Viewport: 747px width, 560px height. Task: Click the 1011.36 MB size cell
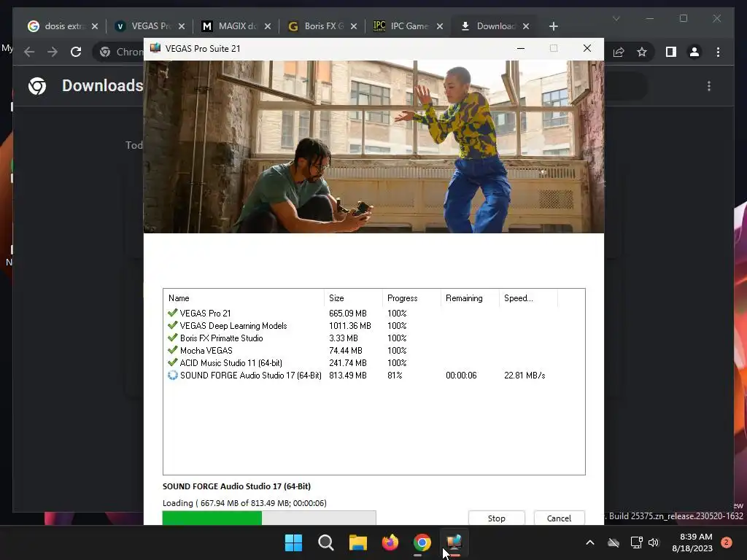click(x=349, y=326)
